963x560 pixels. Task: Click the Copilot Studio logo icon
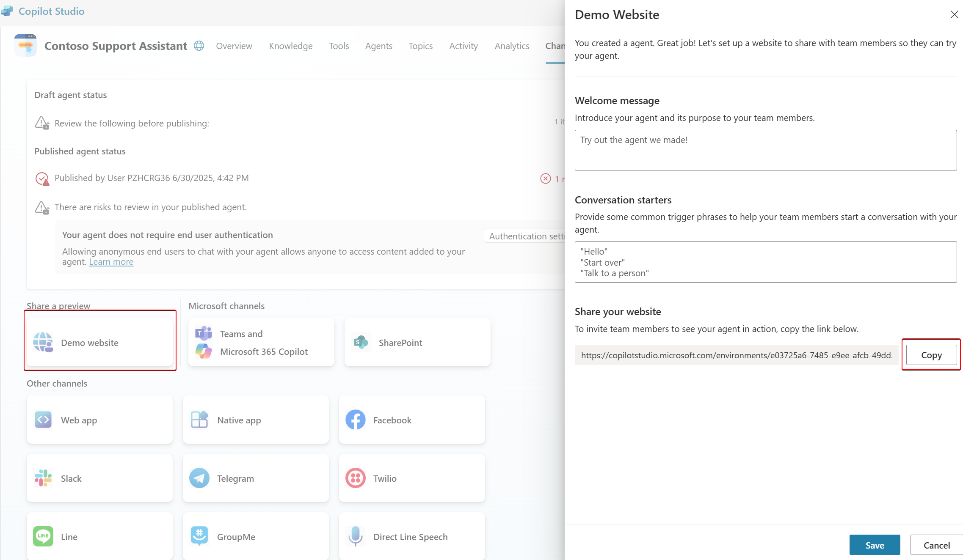tap(7, 11)
